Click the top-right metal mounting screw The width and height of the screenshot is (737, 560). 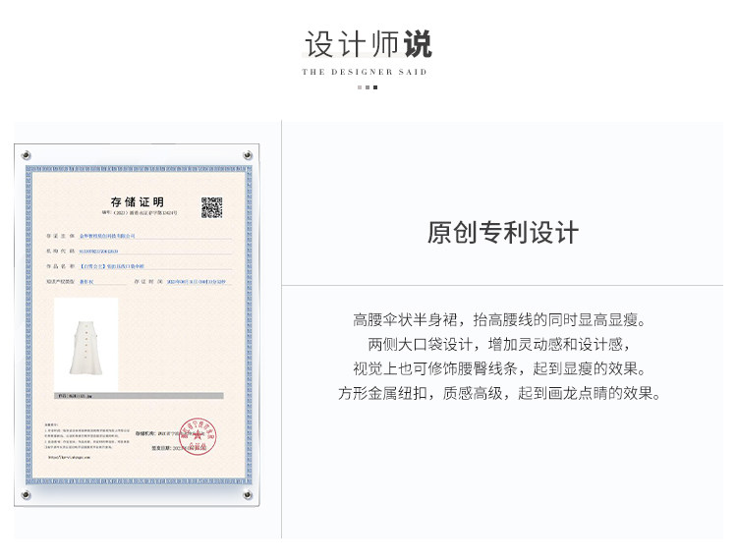(x=245, y=156)
